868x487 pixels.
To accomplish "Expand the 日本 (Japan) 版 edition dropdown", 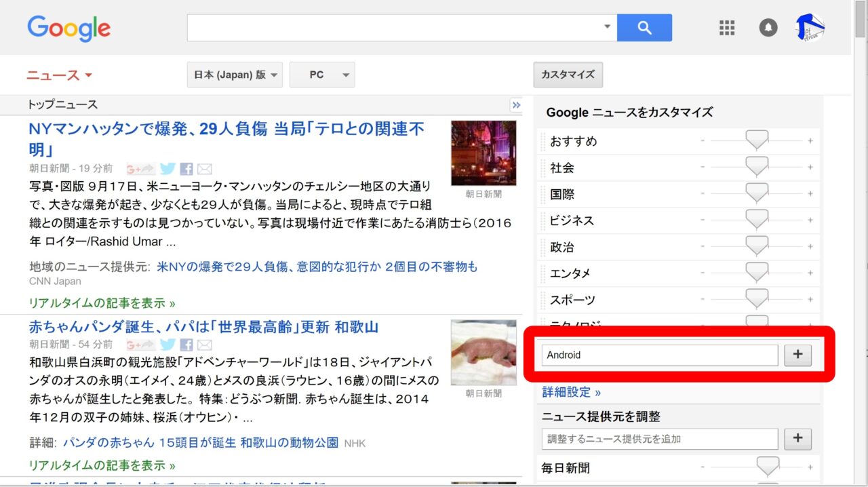I will (x=235, y=75).
